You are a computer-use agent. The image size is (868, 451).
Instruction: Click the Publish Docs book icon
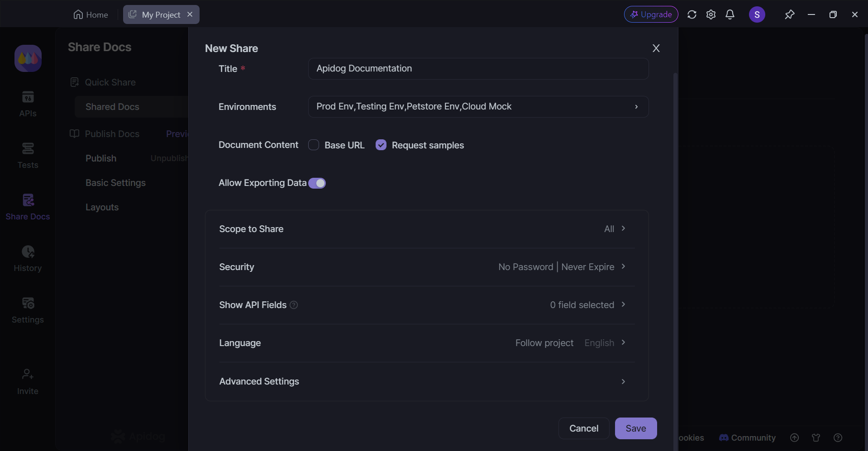(75, 133)
